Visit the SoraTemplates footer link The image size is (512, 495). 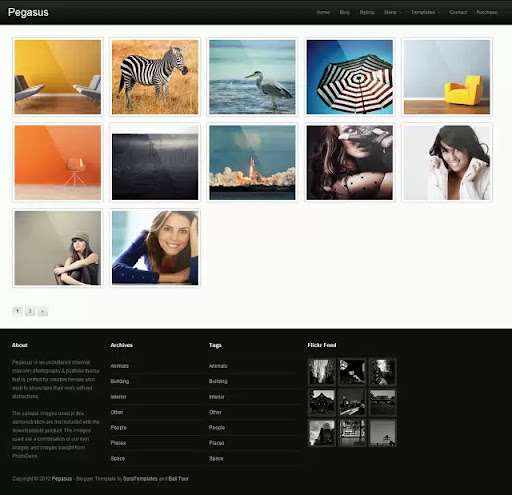coord(140,478)
